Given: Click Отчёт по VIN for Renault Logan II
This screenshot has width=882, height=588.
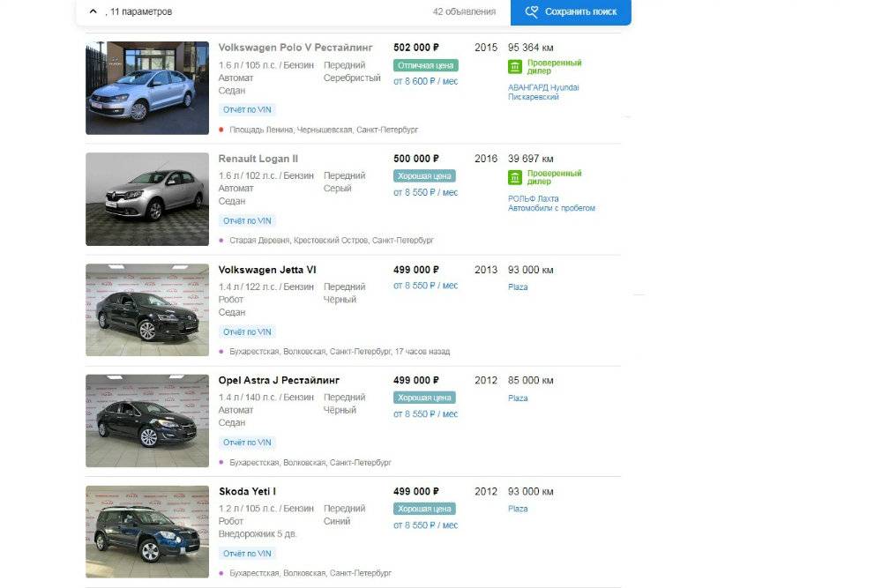Looking at the screenshot, I should tap(247, 221).
